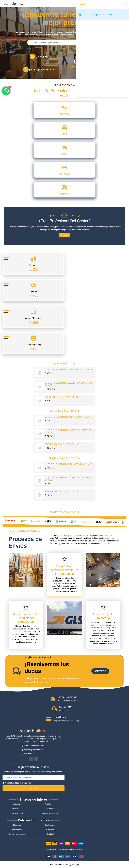Click the Mecanica category gear icon
The height and width of the screenshot is (868, 129).
[x=64, y=107]
